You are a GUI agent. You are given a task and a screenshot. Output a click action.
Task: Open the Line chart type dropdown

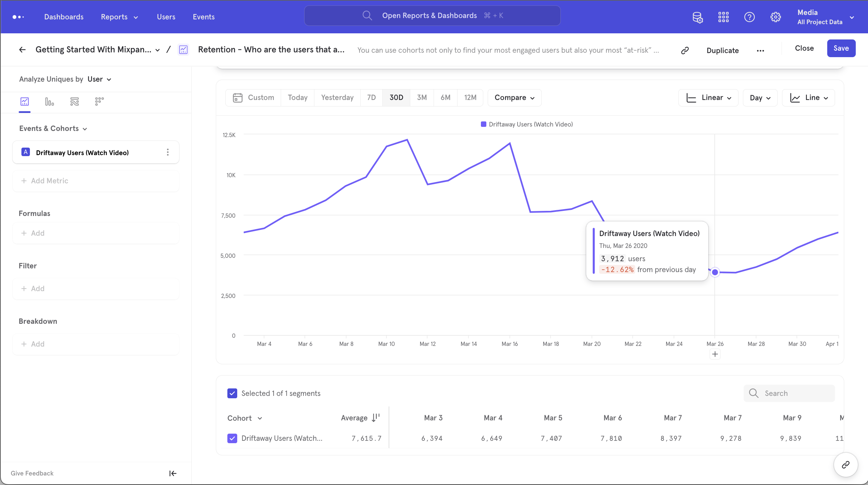808,98
